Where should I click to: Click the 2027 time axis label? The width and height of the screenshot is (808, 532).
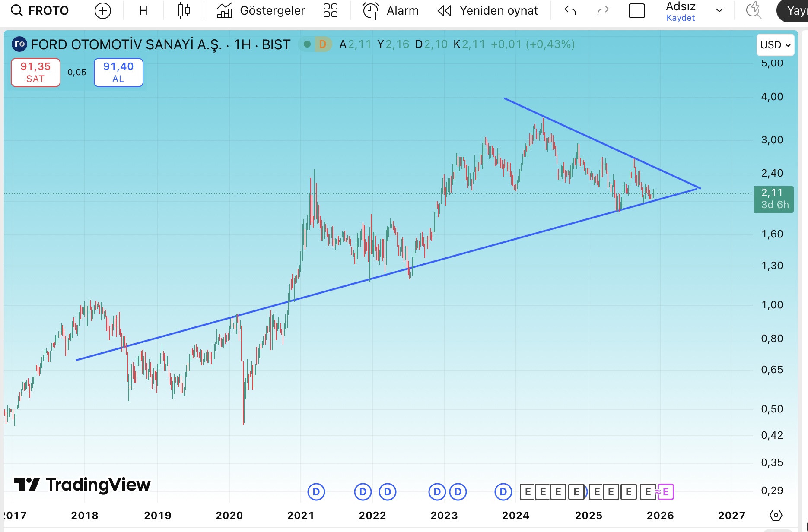732,516
